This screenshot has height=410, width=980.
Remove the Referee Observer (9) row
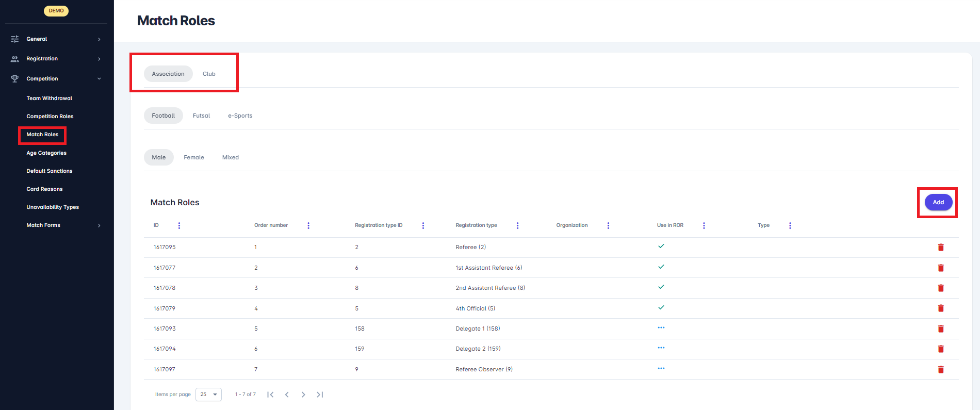coord(940,370)
